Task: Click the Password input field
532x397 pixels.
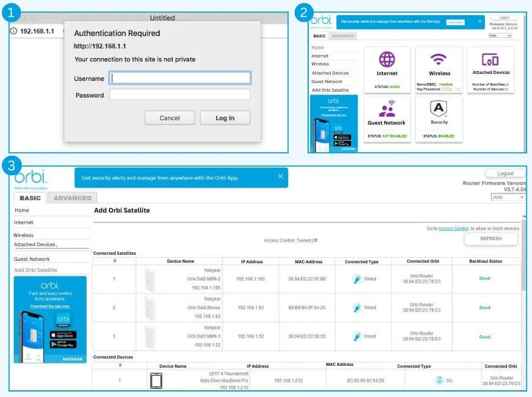Action: (180, 95)
